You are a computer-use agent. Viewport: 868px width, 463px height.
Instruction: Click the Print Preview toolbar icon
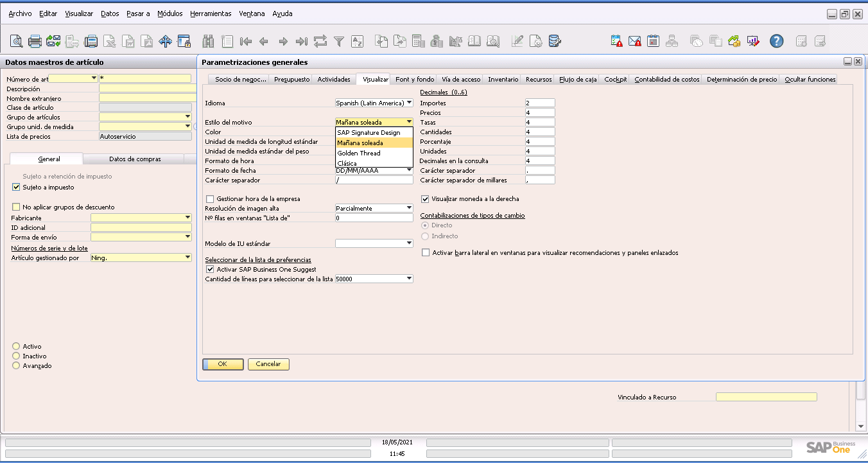[16, 42]
